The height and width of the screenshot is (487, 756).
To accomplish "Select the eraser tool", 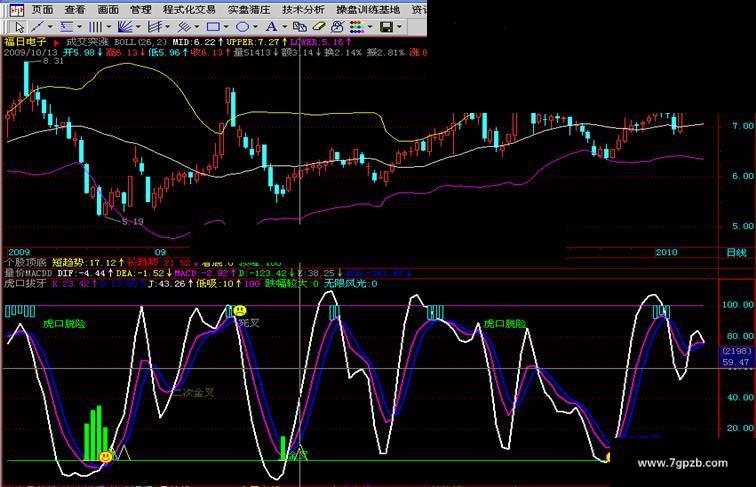I will (319, 27).
